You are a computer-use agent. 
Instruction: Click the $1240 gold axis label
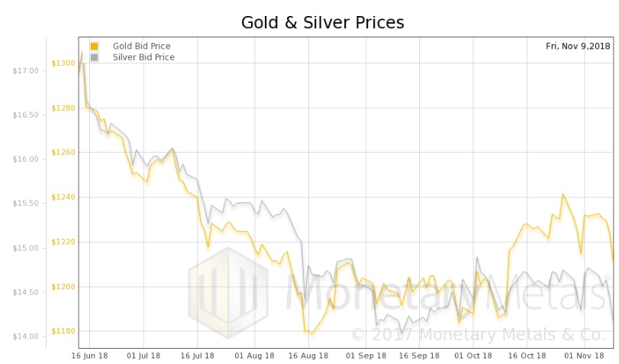(x=63, y=197)
